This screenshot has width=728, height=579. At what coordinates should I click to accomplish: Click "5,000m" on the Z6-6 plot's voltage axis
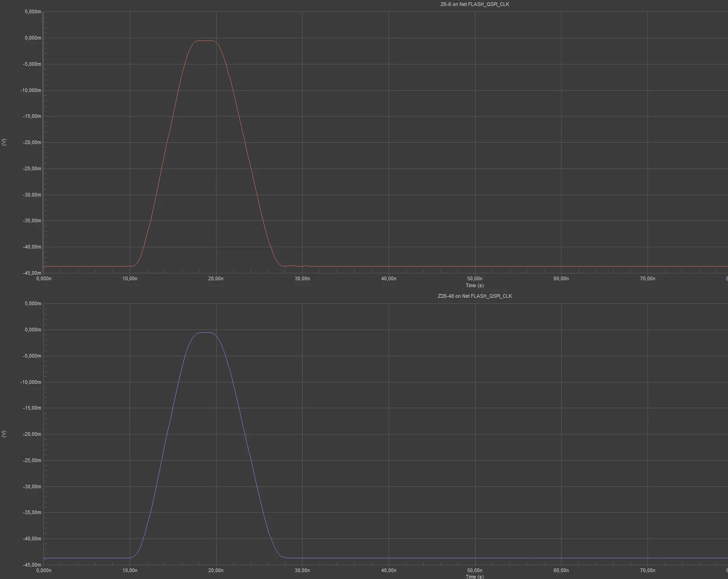[33, 12]
